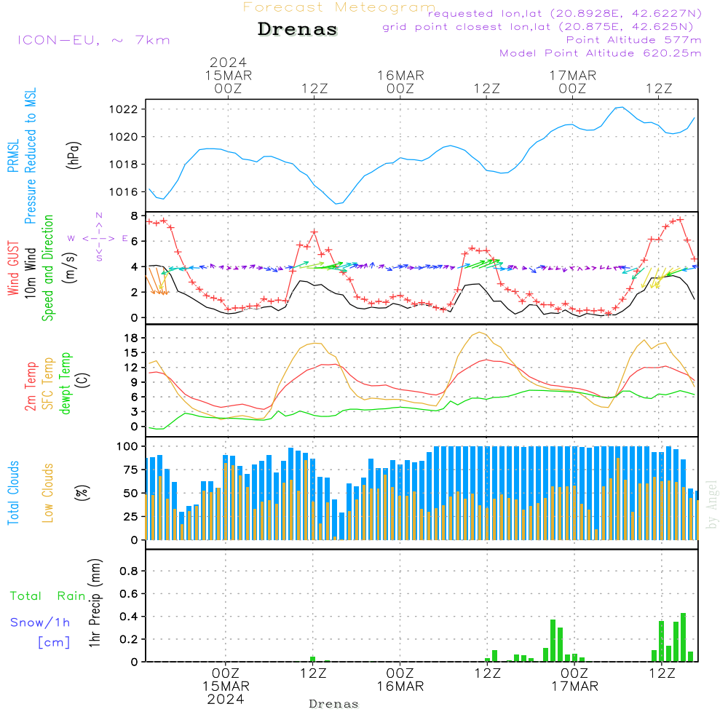Viewport: 728px width, 728px height.
Task: Click the '0.4' precipitation axis value
Action: [x=129, y=617]
